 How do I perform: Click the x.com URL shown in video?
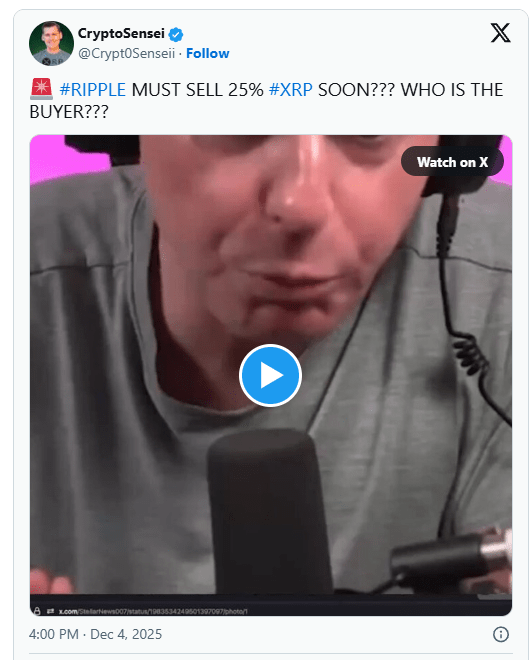[153, 611]
